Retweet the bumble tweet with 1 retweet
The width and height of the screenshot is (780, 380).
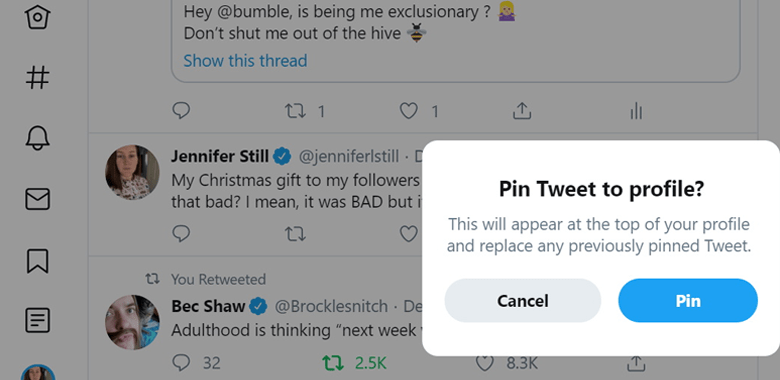[295, 111]
